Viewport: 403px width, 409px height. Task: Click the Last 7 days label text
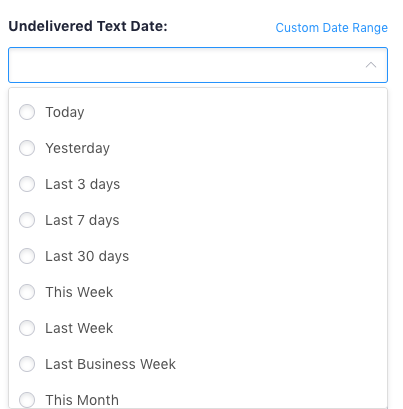tap(82, 220)
